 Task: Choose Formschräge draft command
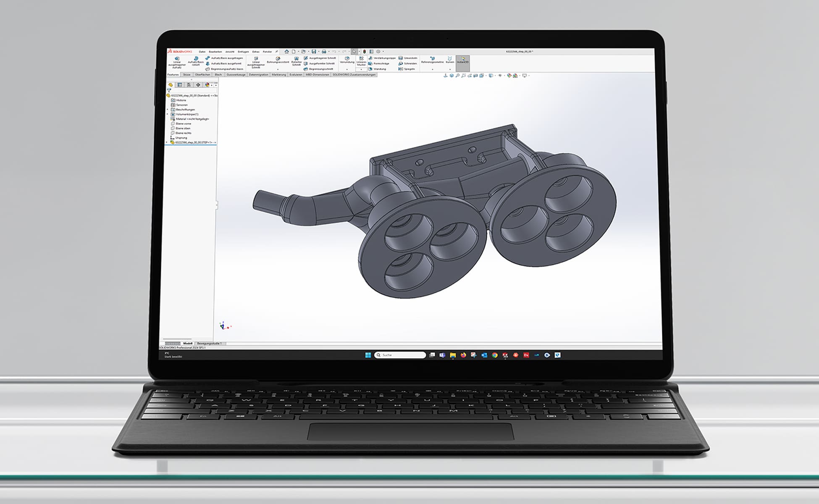(x=378, y=63)
